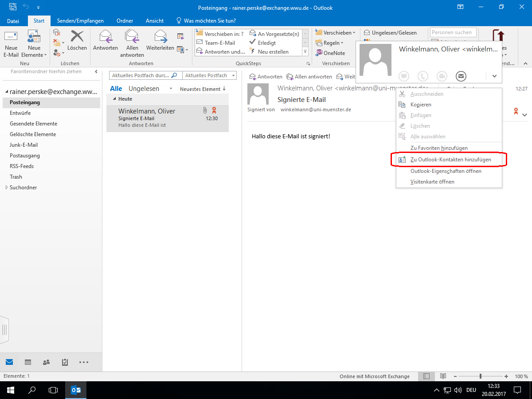Open the Senden/Empfangen ribbon tab
The height and width of the screenshot is (399, 532).
point(80,21)
